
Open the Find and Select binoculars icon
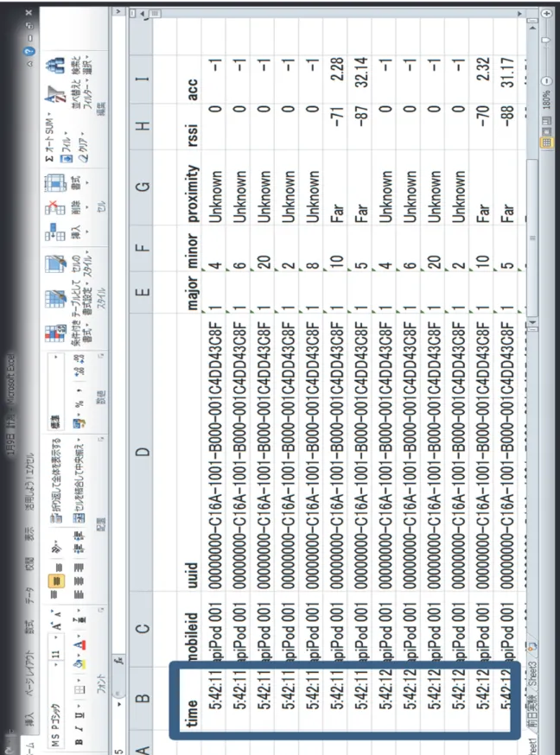pyautogui.click(x=56, y=65)
